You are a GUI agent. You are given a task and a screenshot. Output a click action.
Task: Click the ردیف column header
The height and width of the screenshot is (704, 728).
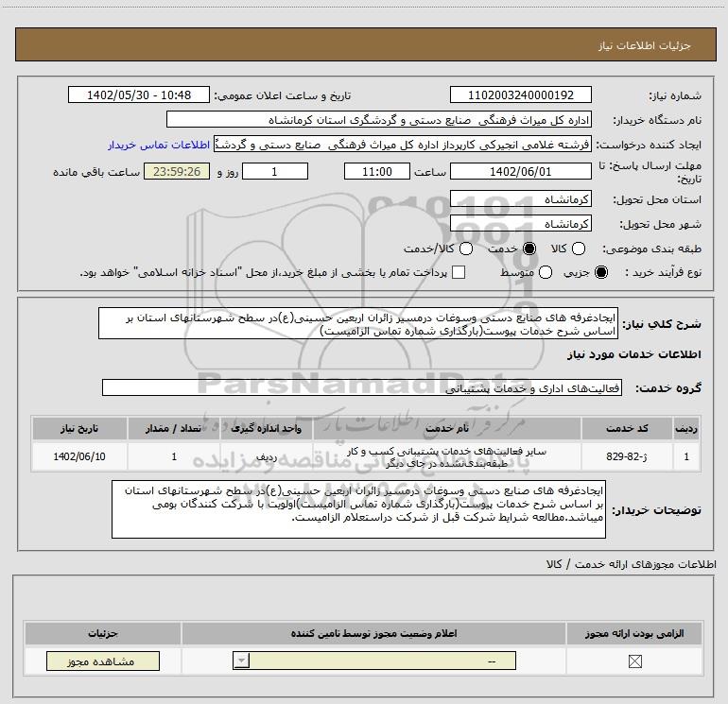pyautogui.click(x=686, y=428)
